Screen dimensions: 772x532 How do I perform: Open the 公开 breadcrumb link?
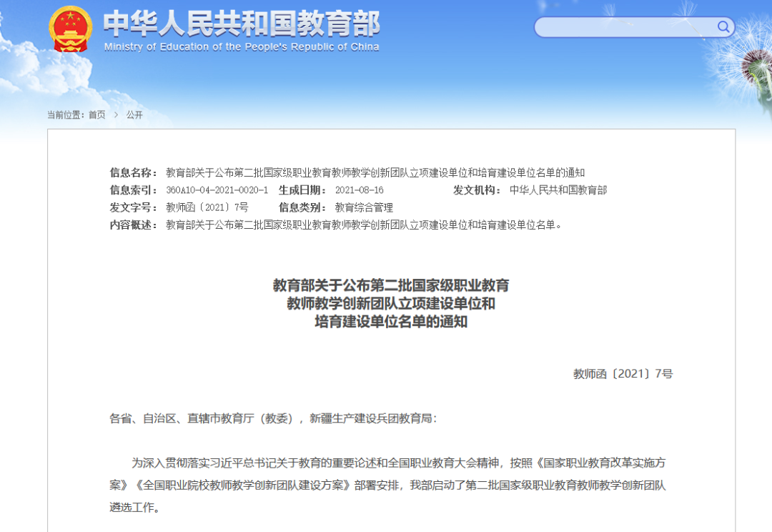pyautogui.click(x=134, y=115)
